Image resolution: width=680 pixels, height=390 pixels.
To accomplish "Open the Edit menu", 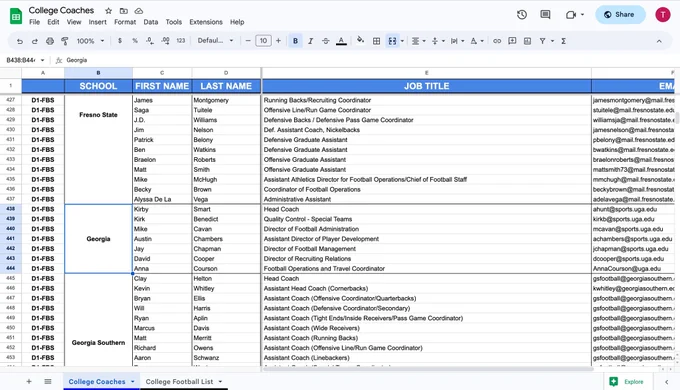I will [x=53, y=22].
